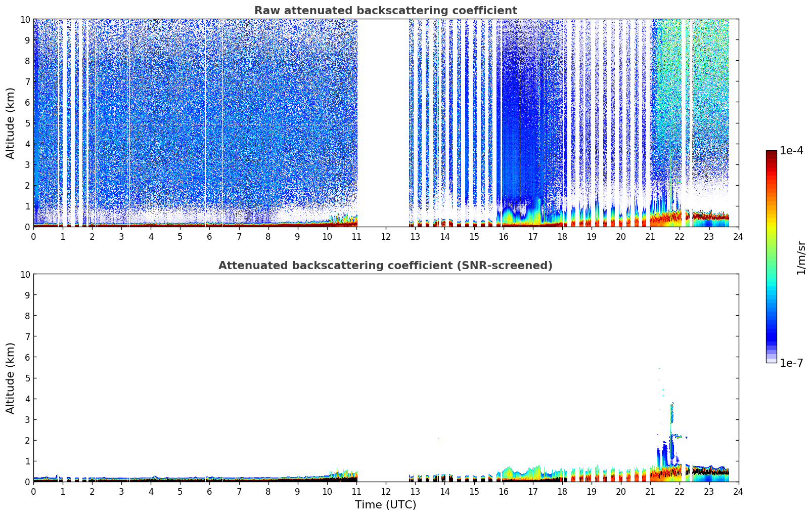Screen dimensions: 812x516
Task: Click the '5' altitude tick of the SNR-screened plot
Action: [28, 378]
